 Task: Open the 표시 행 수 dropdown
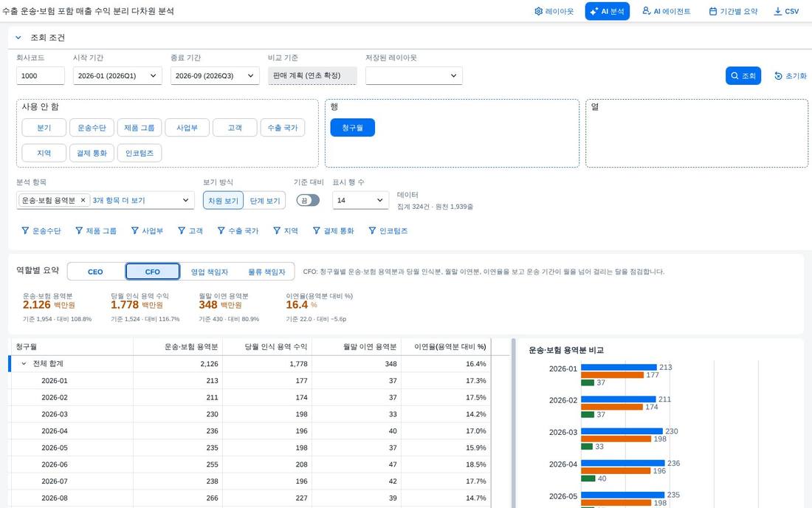pyautogui.click(x=360, y=200)
